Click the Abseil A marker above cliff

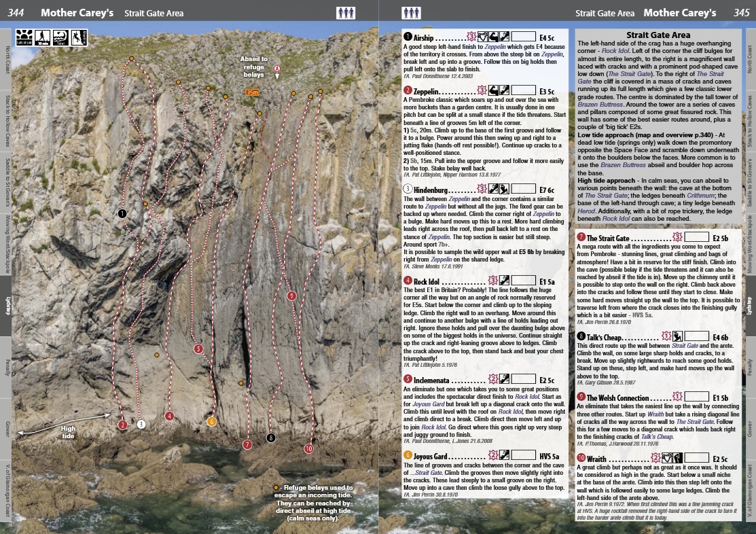point(277,69)
